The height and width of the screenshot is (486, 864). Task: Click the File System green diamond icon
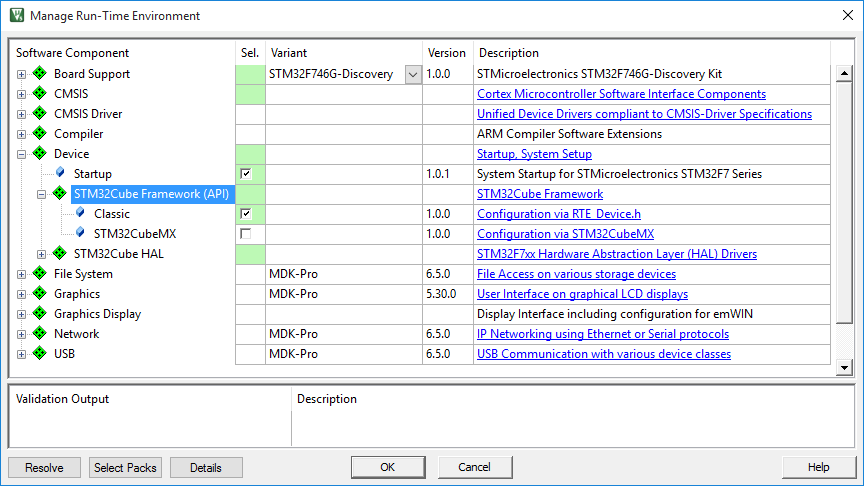[40, 273]
